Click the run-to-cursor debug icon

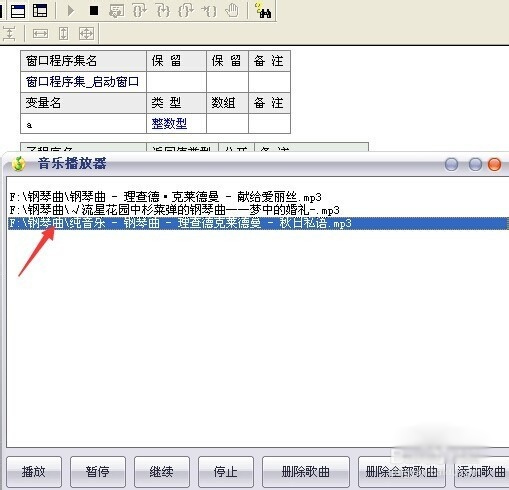coord(209,11)
